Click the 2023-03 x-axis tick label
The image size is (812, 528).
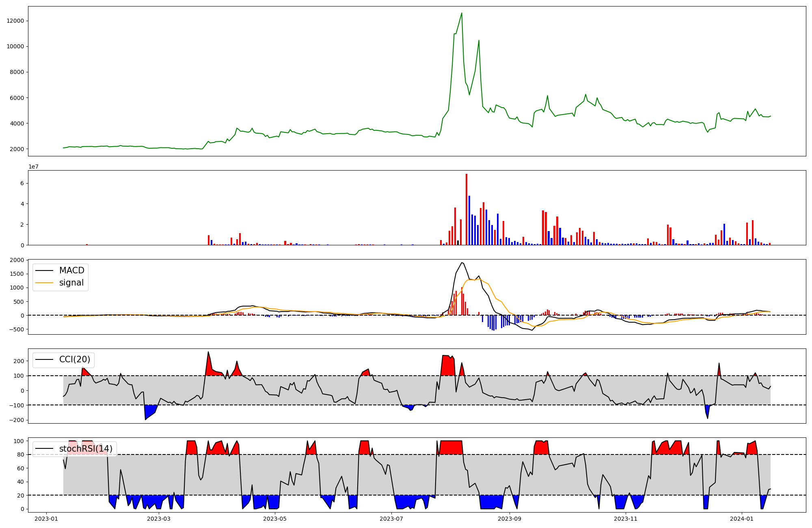click(x=158, y=518)
